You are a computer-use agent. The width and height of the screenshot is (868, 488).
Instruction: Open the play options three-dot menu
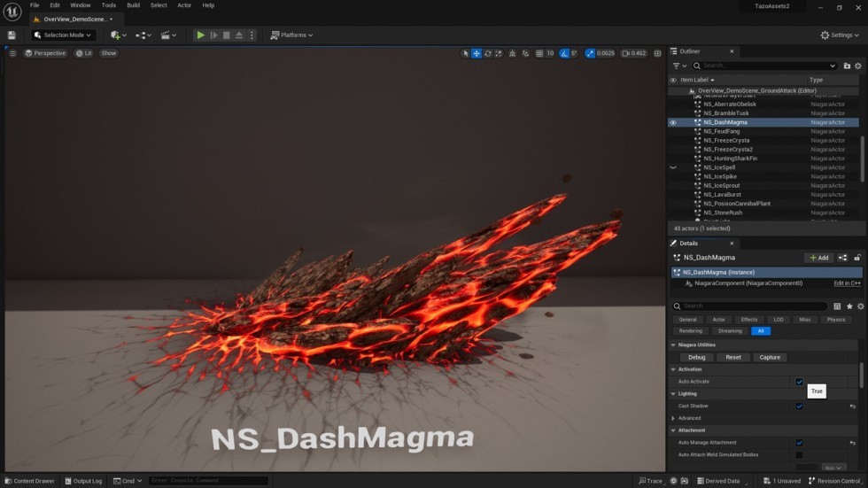pos(252,35)
